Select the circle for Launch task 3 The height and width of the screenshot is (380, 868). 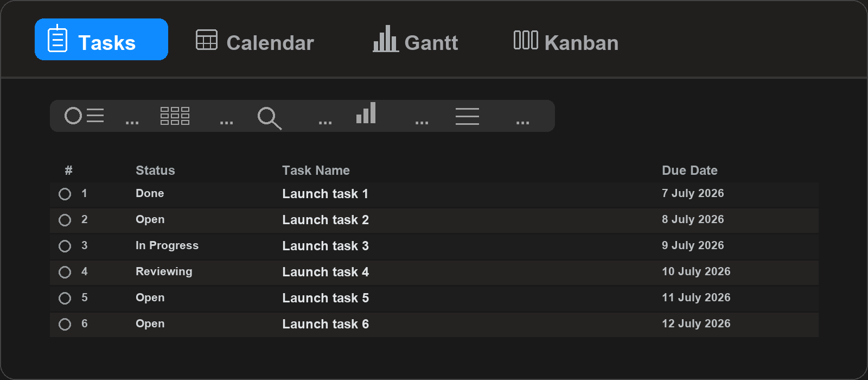pyautogui.click(x=65, y=246)
